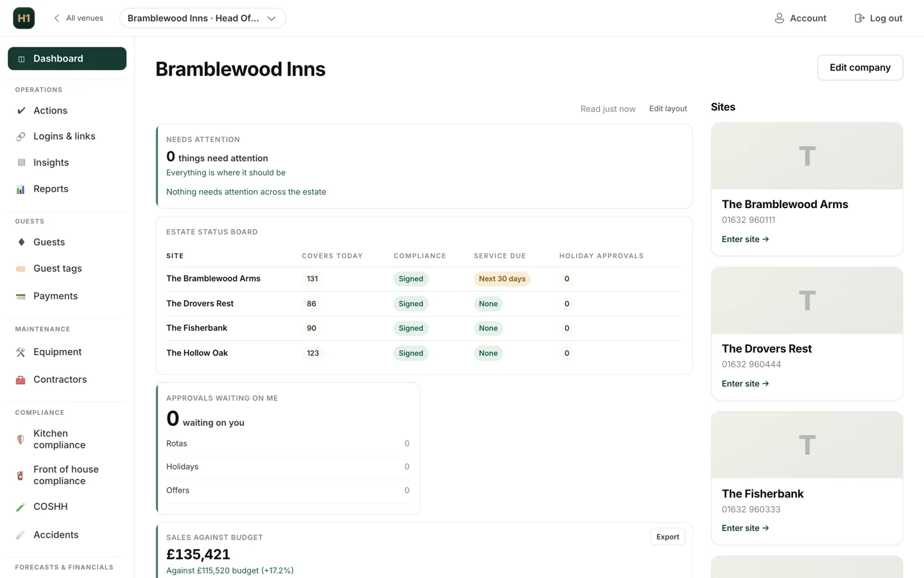
Task: Click the Holidays approvals row
Action: point(287,467)
